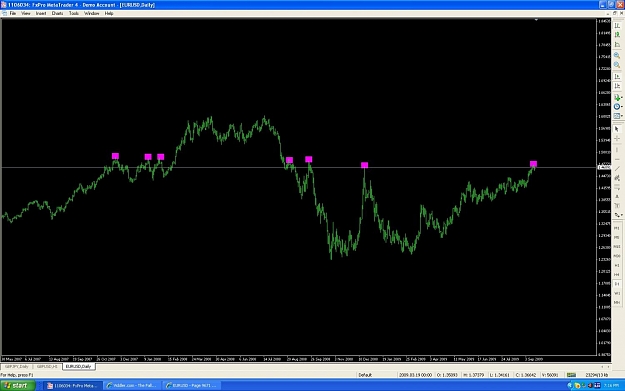
Task: Open the Charts menu
Action: 57,14
